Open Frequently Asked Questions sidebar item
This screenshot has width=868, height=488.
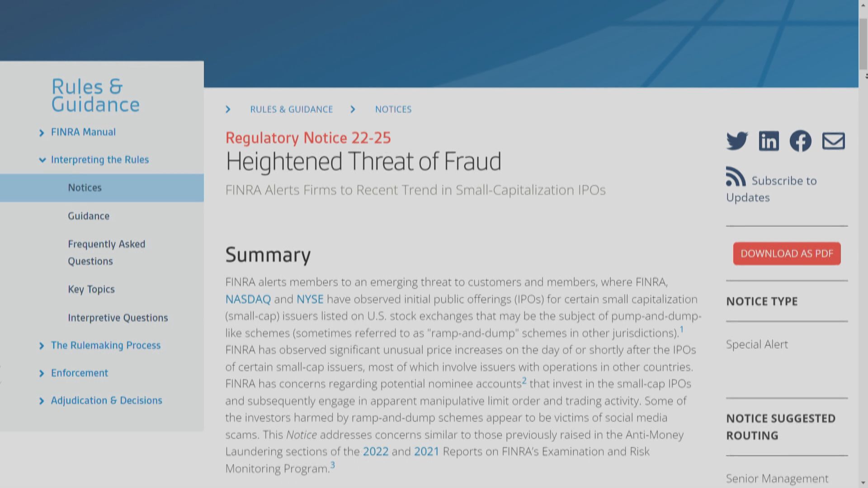coord(107,253)
